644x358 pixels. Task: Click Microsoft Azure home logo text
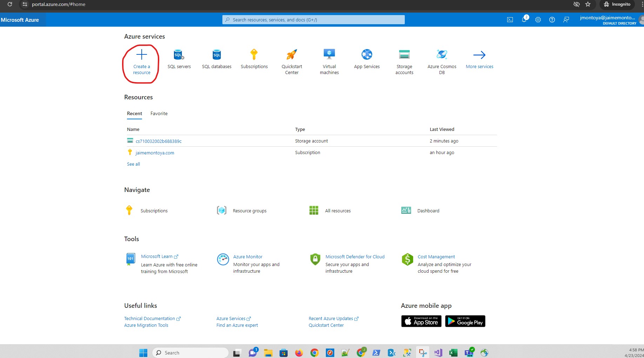[x=20, y=20]
